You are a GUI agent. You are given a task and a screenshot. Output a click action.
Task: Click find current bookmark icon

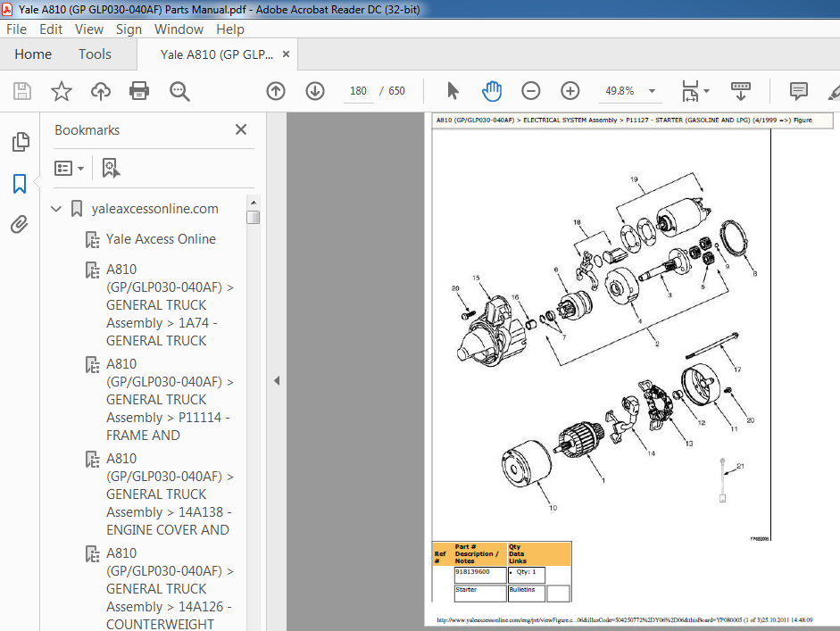111,168
